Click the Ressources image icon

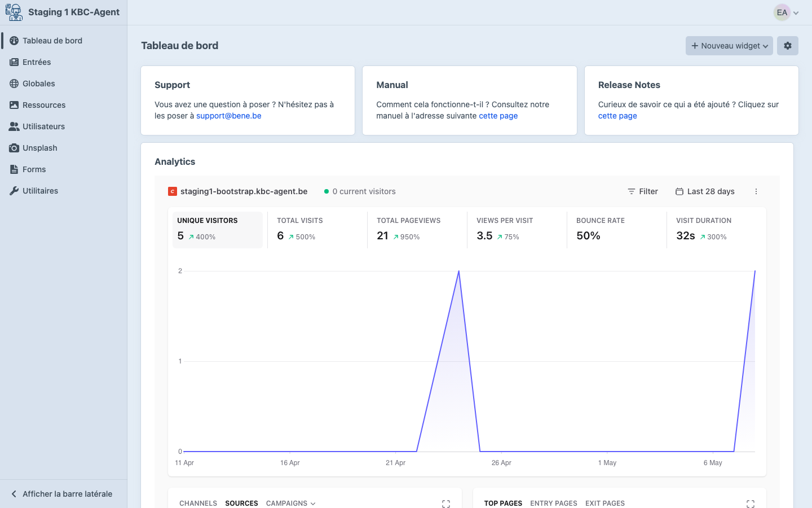click(14, 105)
